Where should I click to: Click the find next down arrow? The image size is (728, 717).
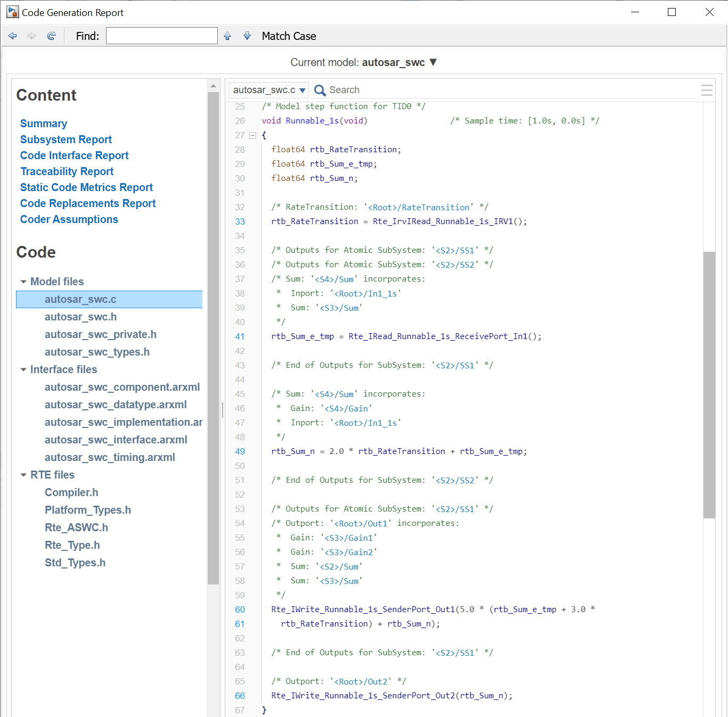[247, 36]
